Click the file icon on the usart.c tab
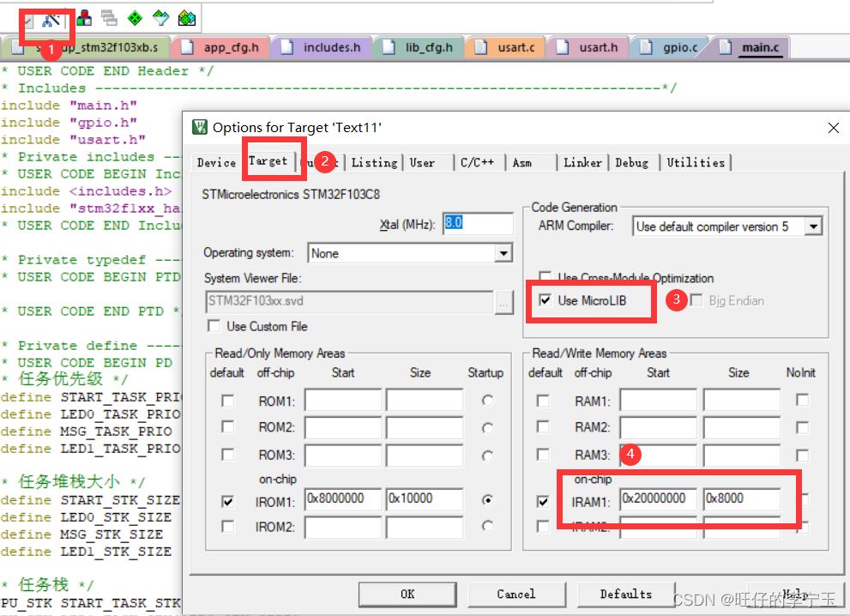 click(481, 48)
